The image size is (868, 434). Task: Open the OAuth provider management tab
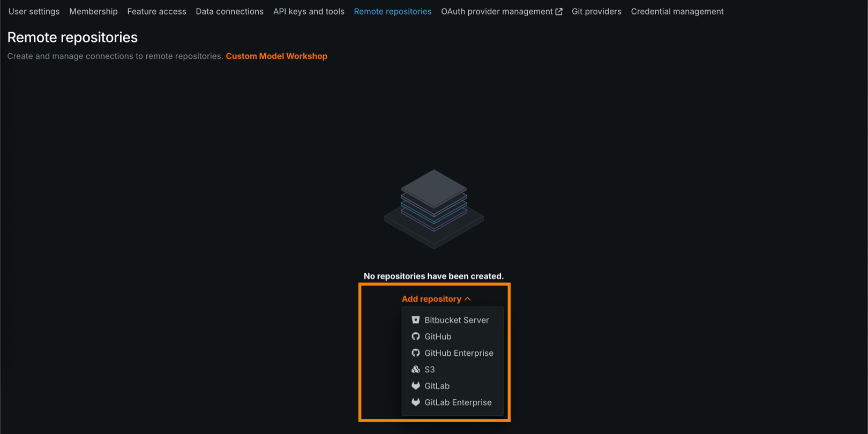496,11
